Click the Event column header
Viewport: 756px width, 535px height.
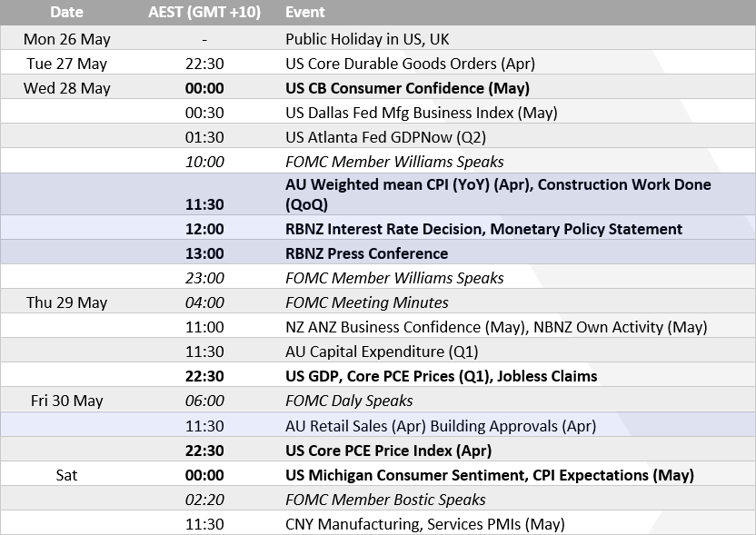pos(305,13)
